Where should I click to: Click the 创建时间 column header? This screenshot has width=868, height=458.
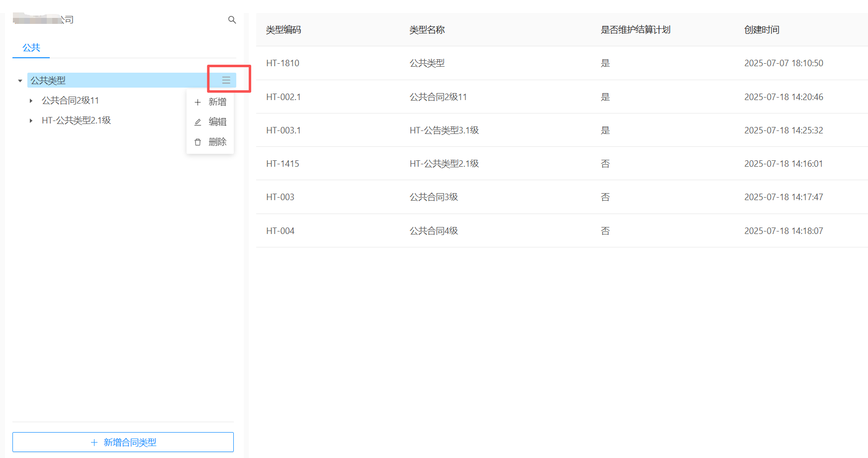[762, 30]
